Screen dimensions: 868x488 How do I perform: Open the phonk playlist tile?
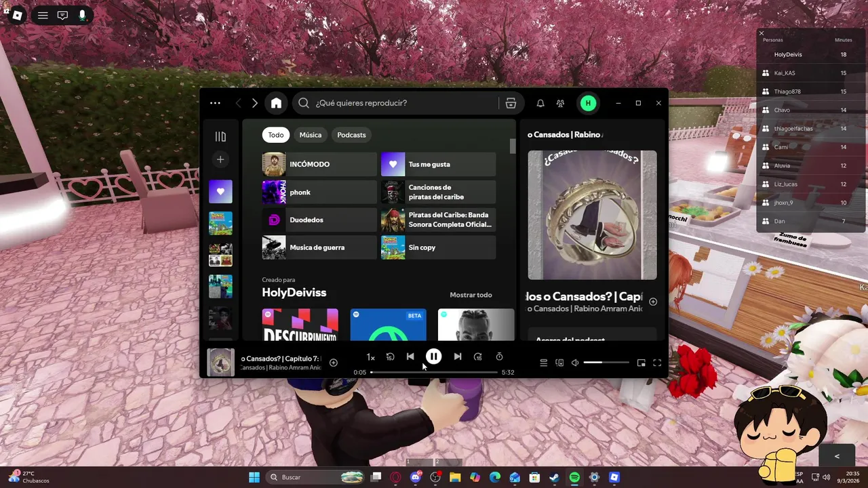coord(319,192)
